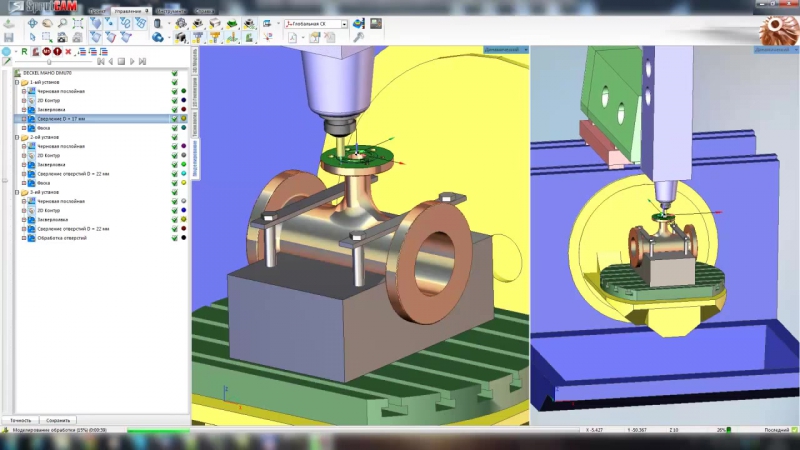This screenshot has height=450, width=800.
Task: Click the PDF document export icon
Action: coord(292,37)
